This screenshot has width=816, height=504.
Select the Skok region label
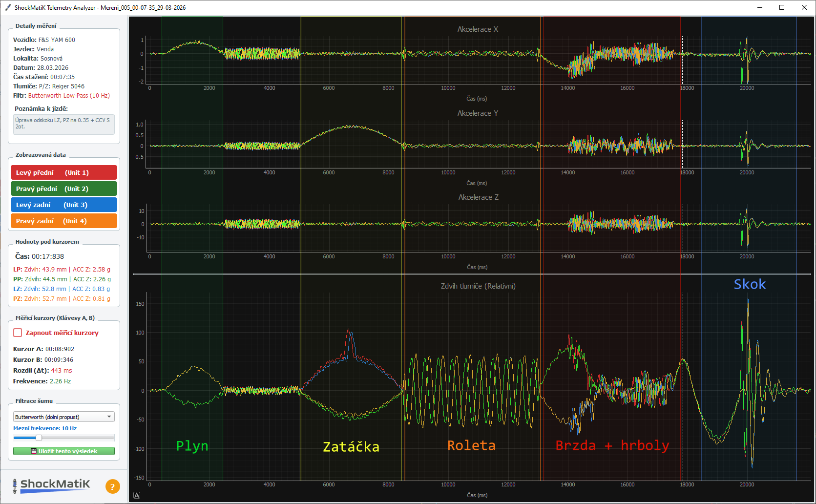coord(750,284)
